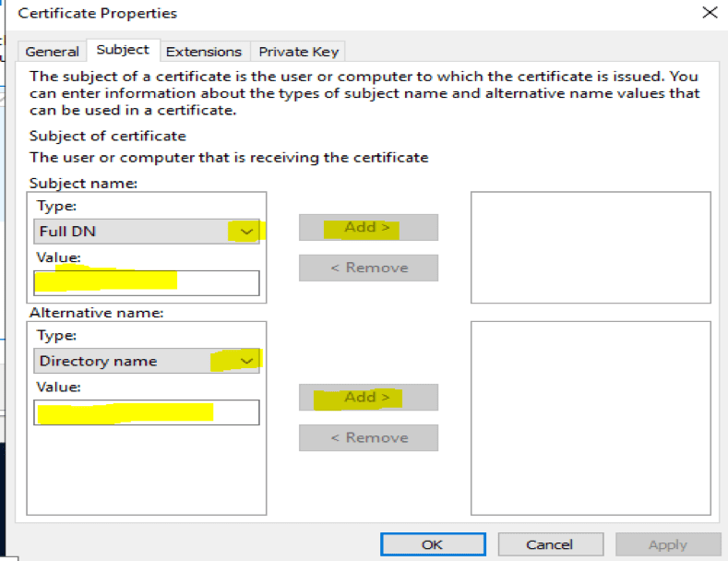Click the empty Subject name list box
Screen dimensions: 728x561
pyautogui.click(x=591, y=247)
